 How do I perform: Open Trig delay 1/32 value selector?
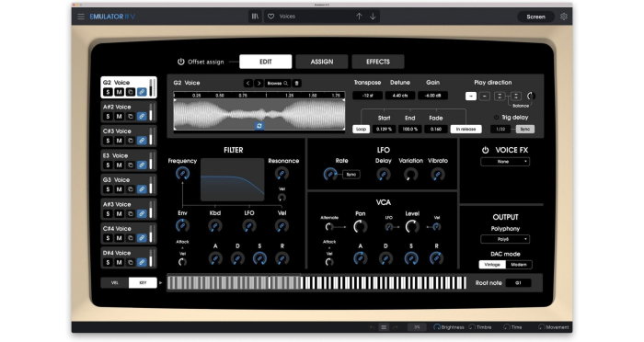(x=500, y=129)
